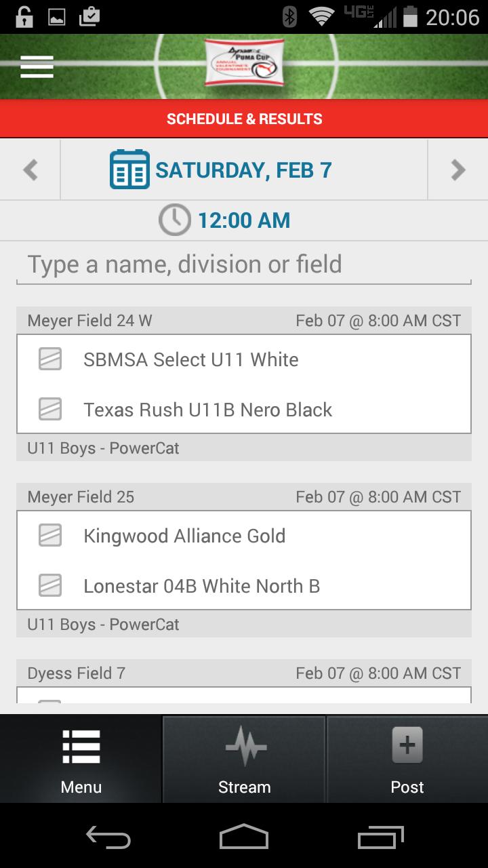
Task: Tap the Android recent apps icon
Action: pos(380,838)
